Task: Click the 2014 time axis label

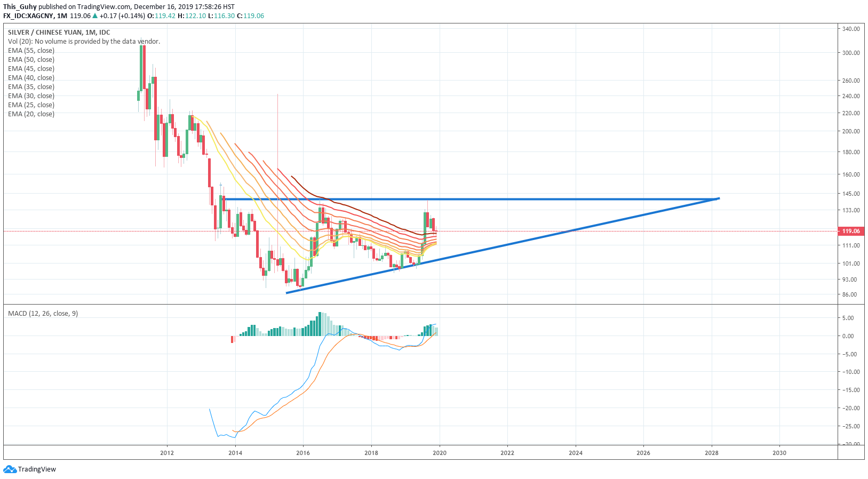Action: click(235, 453)
